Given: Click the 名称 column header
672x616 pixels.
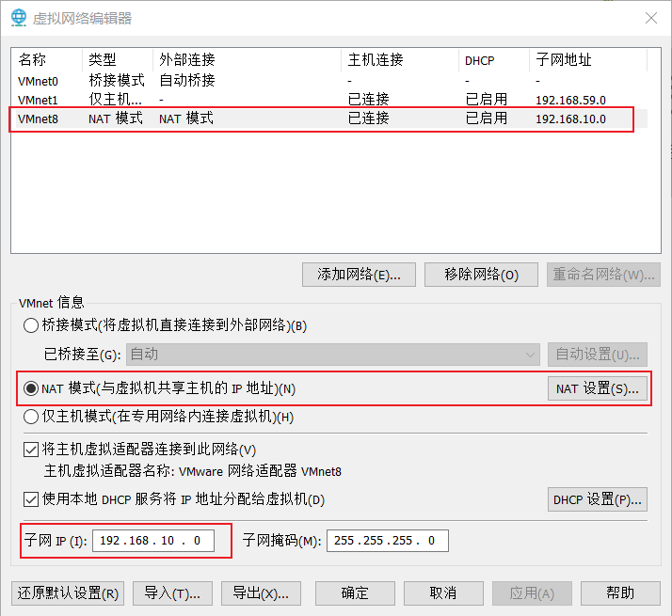Looking at the screenshot, I should [47, 59].
